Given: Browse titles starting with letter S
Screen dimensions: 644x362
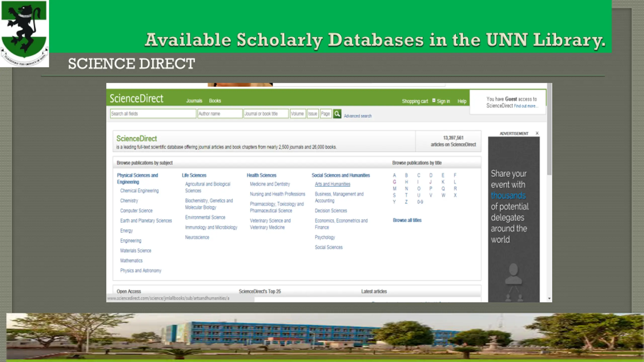Looking at the screenshot, I should tap(394, 195).
